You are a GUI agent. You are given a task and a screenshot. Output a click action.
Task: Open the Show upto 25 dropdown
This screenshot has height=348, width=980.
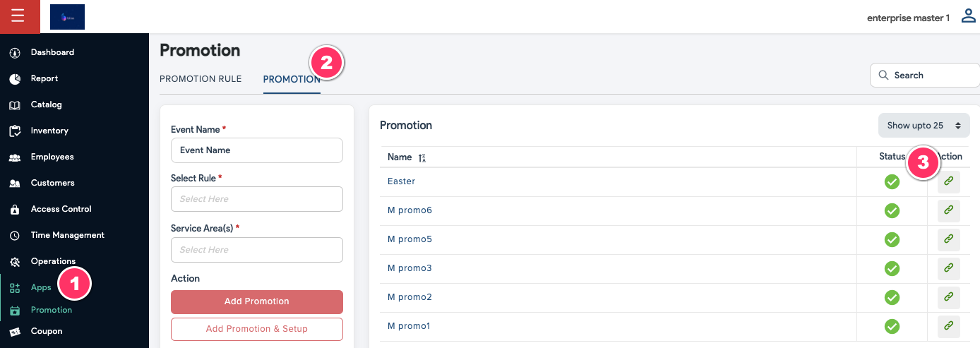924,126
